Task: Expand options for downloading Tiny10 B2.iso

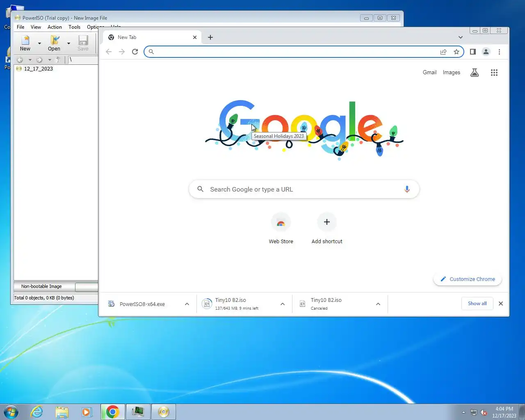Action: (x=283, y=304)
